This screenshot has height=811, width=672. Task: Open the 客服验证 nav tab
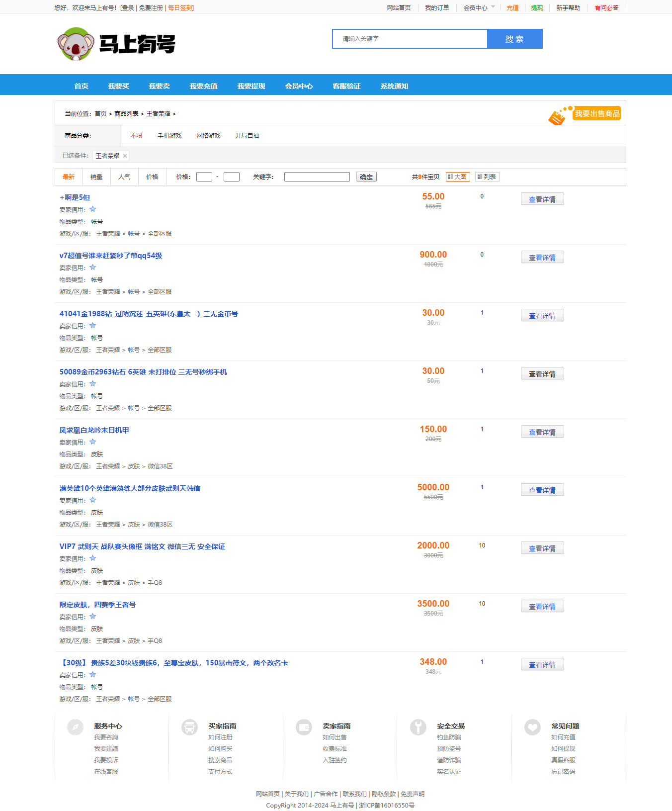click(x=347, y=86)
